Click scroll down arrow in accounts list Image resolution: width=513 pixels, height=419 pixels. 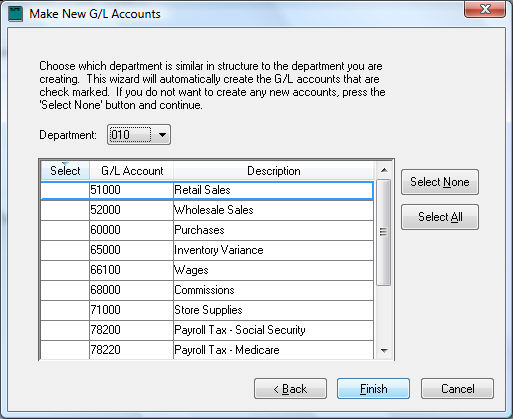[384, 350]
